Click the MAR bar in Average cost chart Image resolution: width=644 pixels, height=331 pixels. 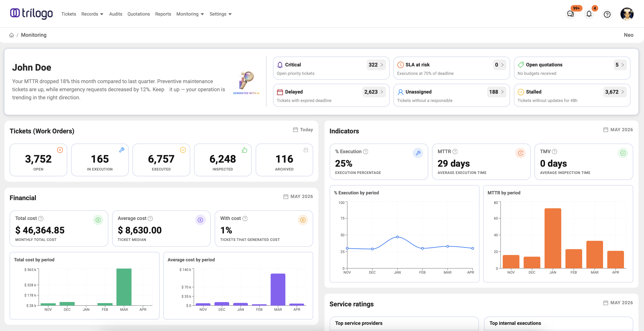click(x=278, y=289)
